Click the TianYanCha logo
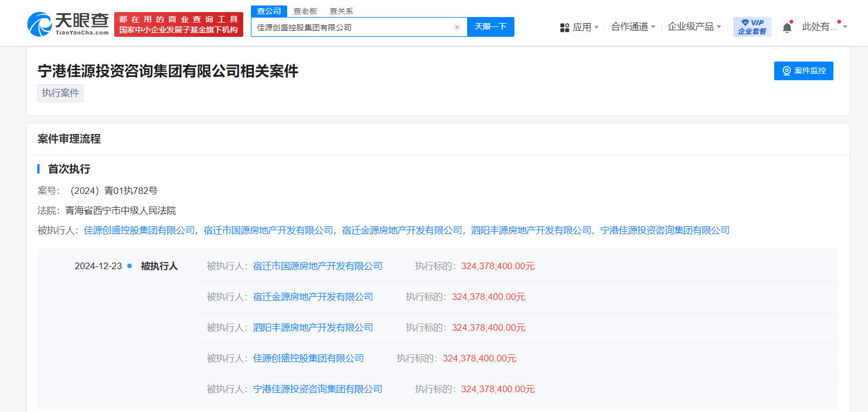 [68, 24]
